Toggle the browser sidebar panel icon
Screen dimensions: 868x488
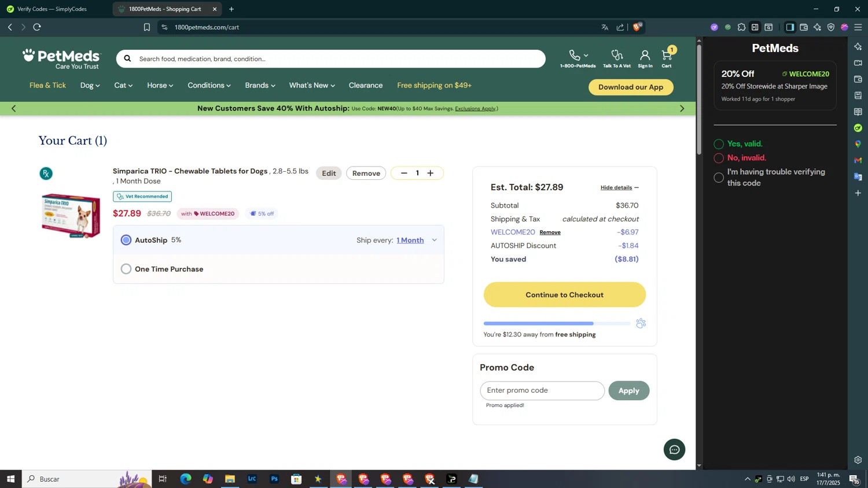pos(790,27)
